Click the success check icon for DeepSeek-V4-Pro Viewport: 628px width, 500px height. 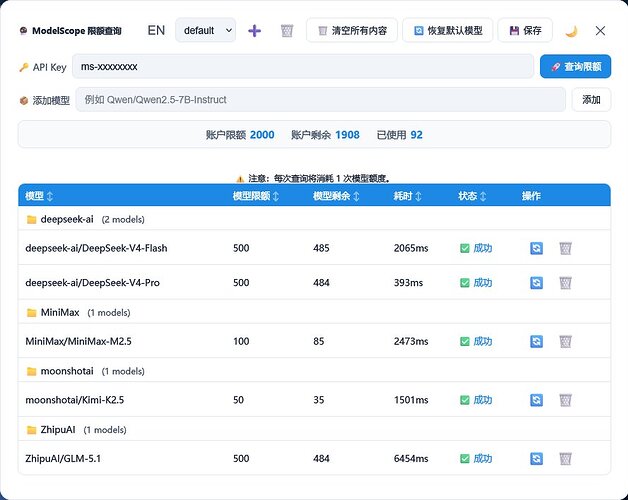(465, 283)
